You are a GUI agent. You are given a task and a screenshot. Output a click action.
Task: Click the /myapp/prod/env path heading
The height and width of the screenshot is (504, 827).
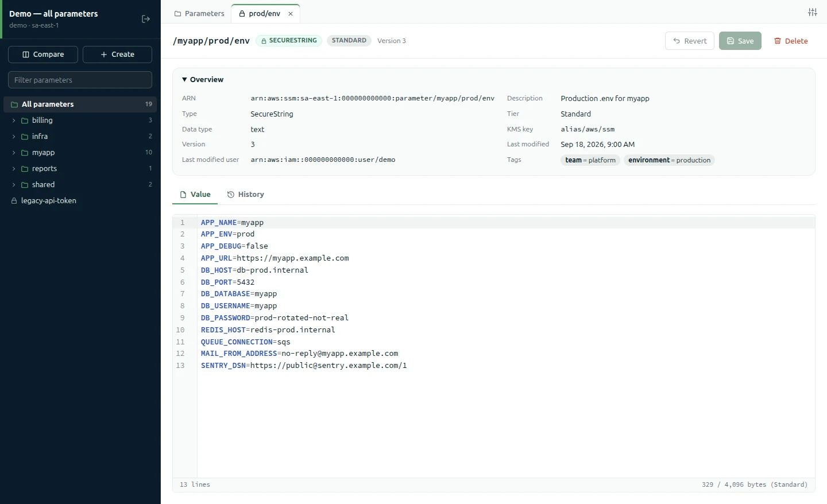click(x=211, y=41)
